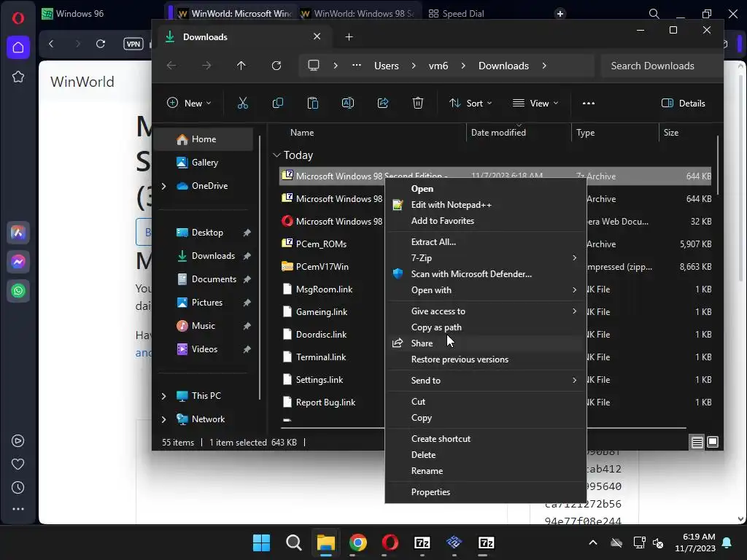Switch to WinWorld Windows 98 Se tab
Image resolution: width=747 pixels, height=560 pixels.
coord(357,14)
